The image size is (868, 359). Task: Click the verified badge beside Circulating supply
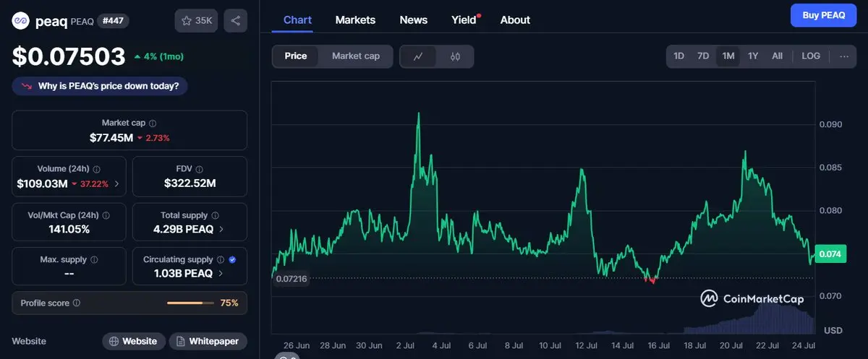click(232, 259)
